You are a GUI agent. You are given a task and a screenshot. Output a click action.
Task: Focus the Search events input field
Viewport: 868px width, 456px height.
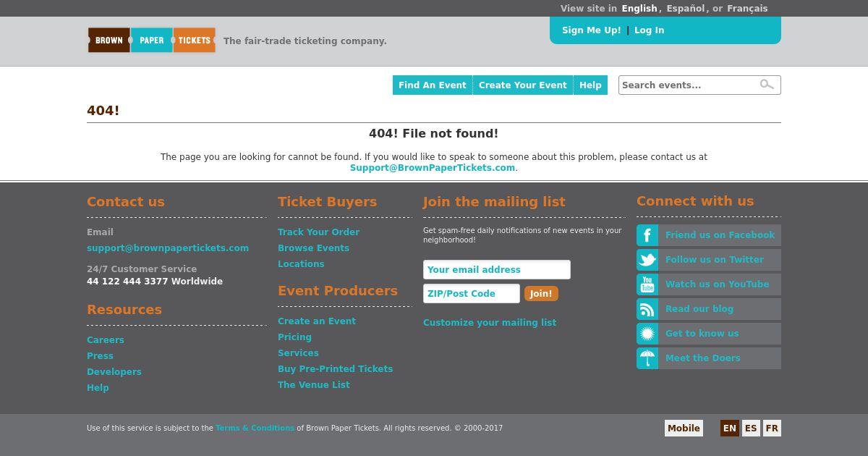coord(687,85)
